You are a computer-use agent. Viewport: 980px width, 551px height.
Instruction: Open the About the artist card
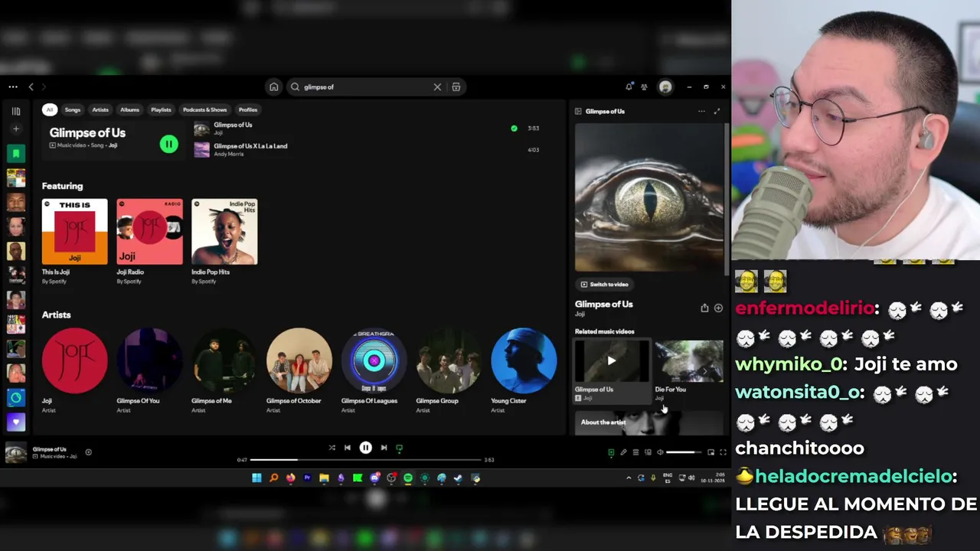point(649,423)
